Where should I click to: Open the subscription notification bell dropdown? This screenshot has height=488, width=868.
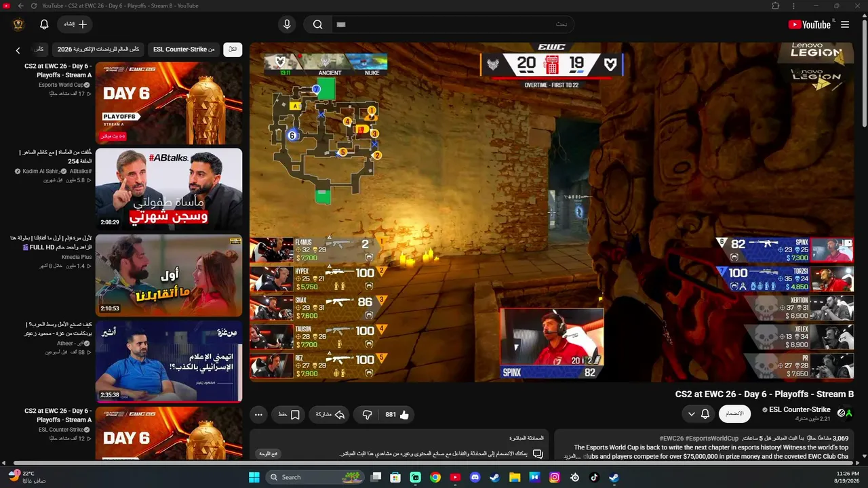[698, 413]
